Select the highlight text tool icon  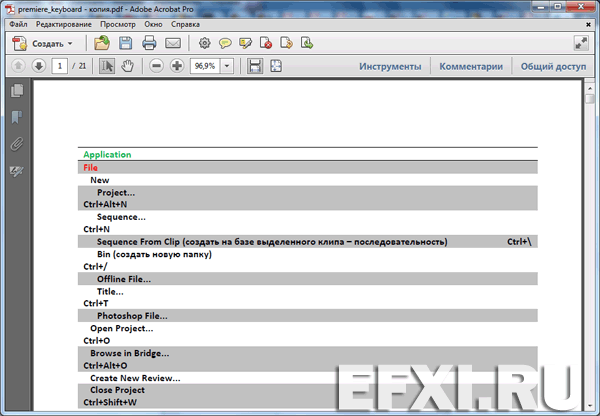(x=245, y=43)
